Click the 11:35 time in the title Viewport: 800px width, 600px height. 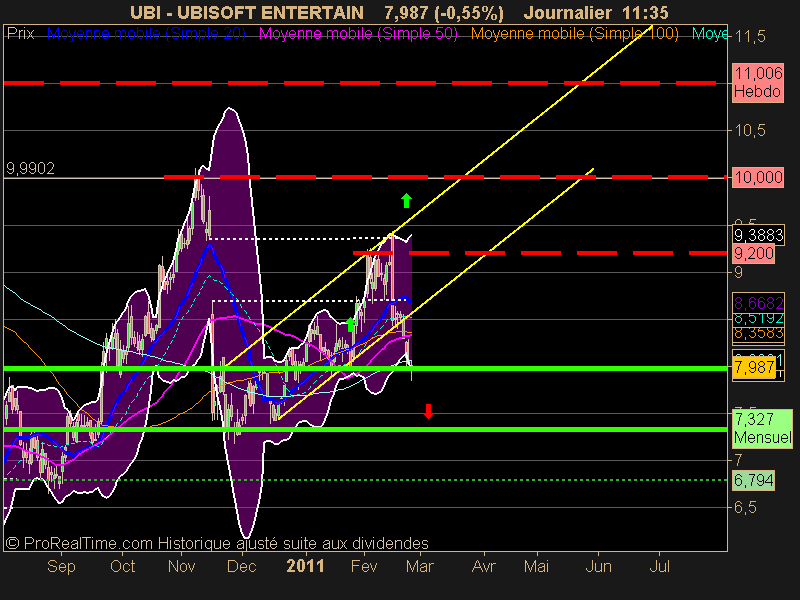645,12
